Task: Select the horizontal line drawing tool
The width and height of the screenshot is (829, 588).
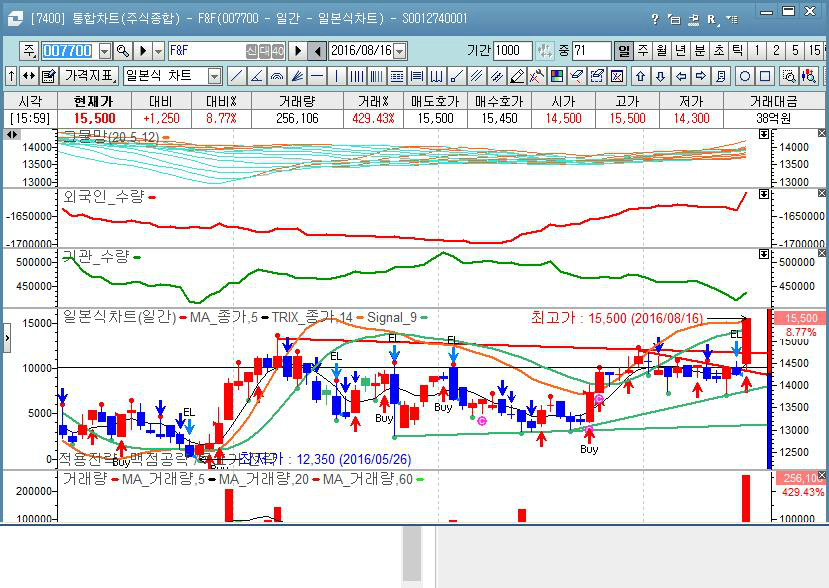Action: (x=316, y=76)
